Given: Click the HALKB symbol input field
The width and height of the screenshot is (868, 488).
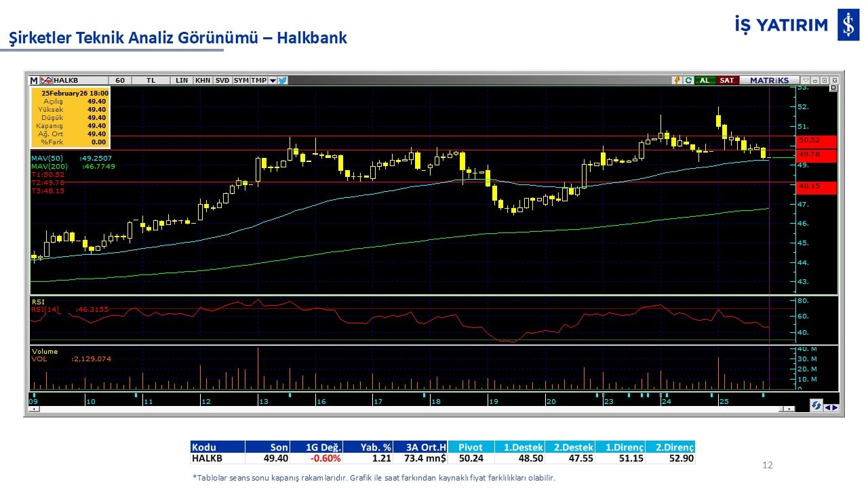Looking at the screenshot, I should [x=79, y=80].
